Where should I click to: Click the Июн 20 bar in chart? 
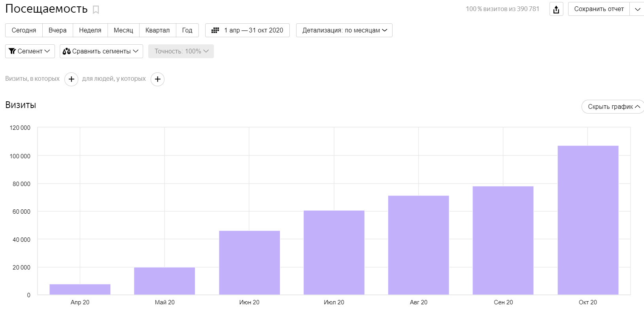[x=249, y=262]
